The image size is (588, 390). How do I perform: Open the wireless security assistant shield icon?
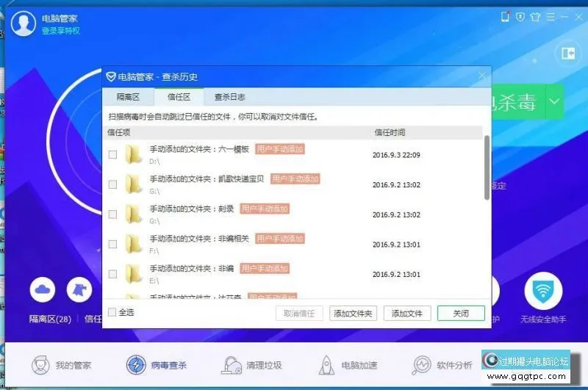pyautogui.click(x=543, y=291)
